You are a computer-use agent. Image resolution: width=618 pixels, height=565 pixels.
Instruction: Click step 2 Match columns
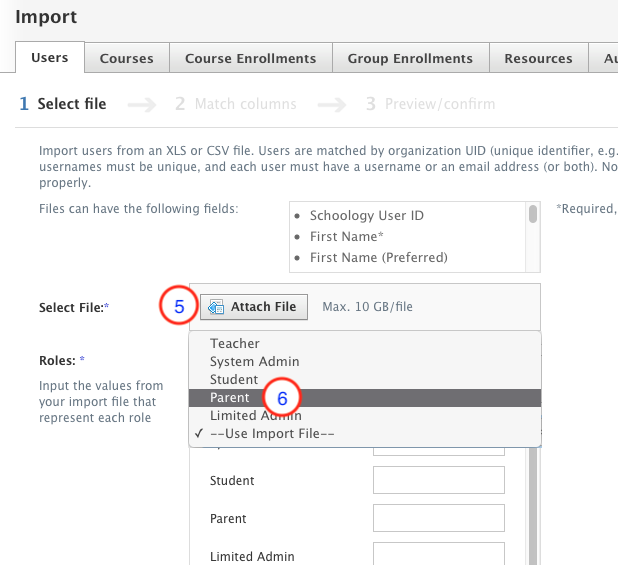pos(235,104)
